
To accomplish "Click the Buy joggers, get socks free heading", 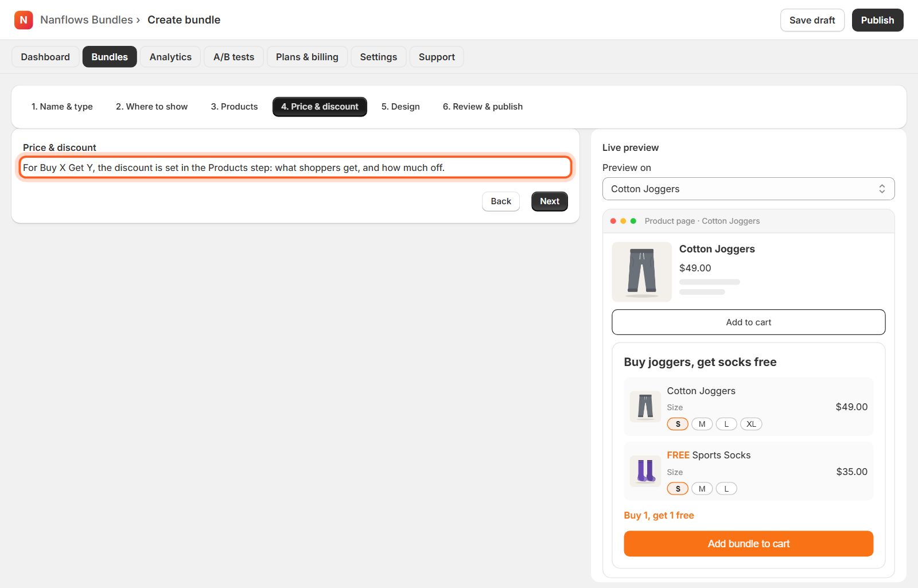I will tap(700, 362).
